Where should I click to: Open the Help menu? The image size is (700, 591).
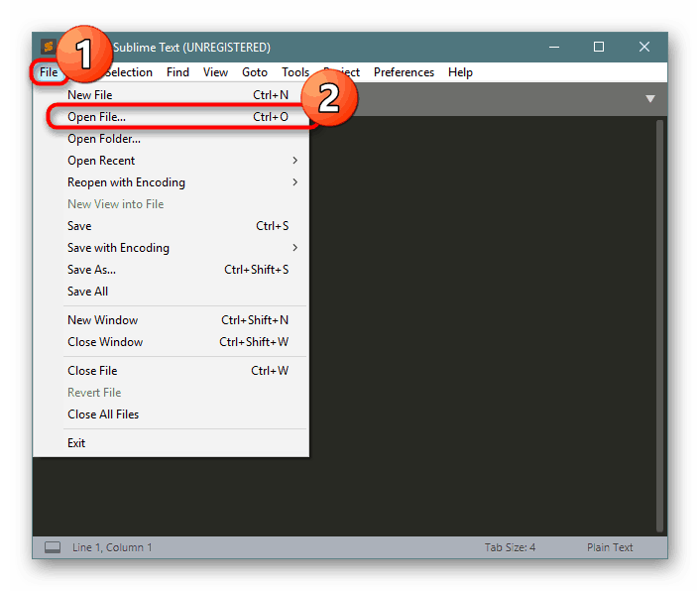click(x=460, y=72)
